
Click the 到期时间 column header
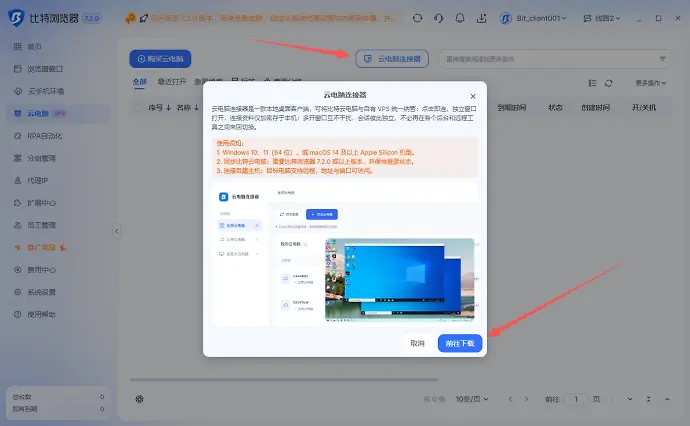coord(512,108)
